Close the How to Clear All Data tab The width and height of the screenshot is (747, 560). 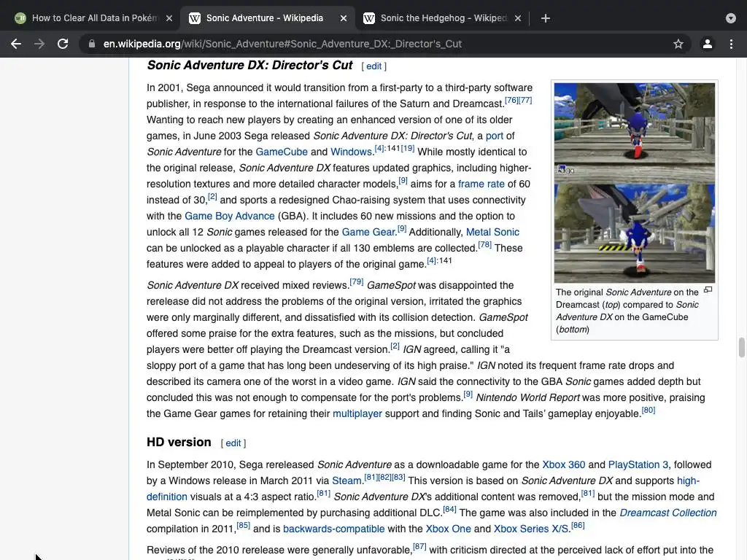169,18
